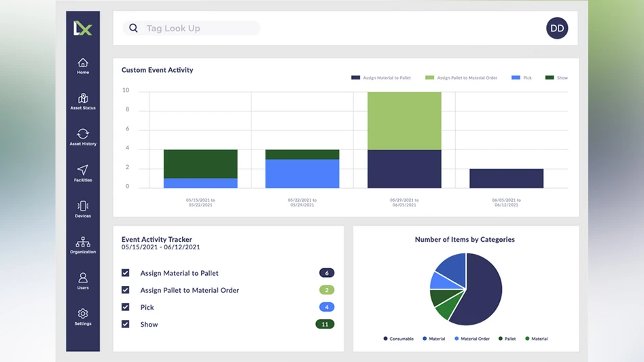This screenshot has width=644, height=362.
Task: Open Asset History section
Action: tap(83, 137)
